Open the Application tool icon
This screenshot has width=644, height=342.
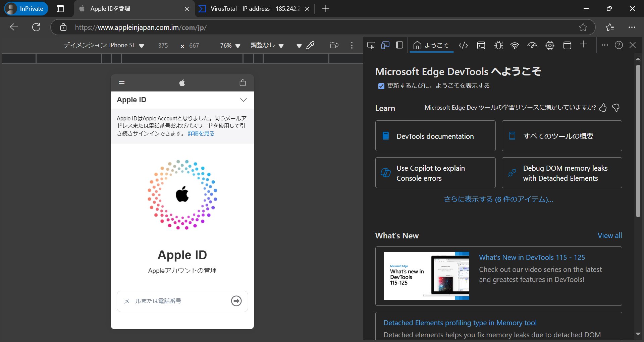click(567, 45)
